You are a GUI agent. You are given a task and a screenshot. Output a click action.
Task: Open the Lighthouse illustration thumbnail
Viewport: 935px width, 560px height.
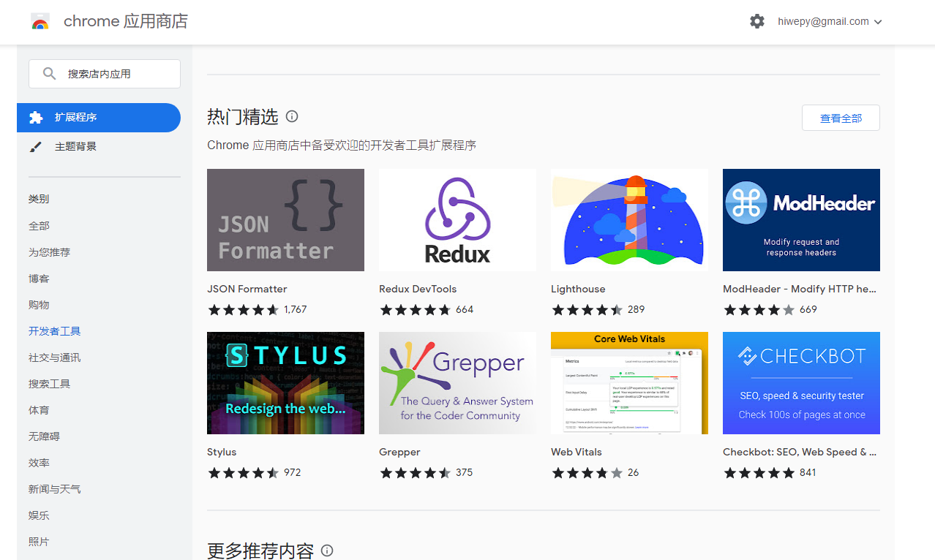pos(629,220)
